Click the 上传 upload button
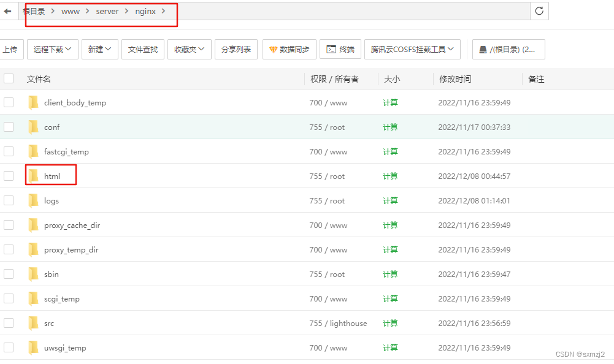This screenshot has height=364, width=614. (x=10, y=49)
